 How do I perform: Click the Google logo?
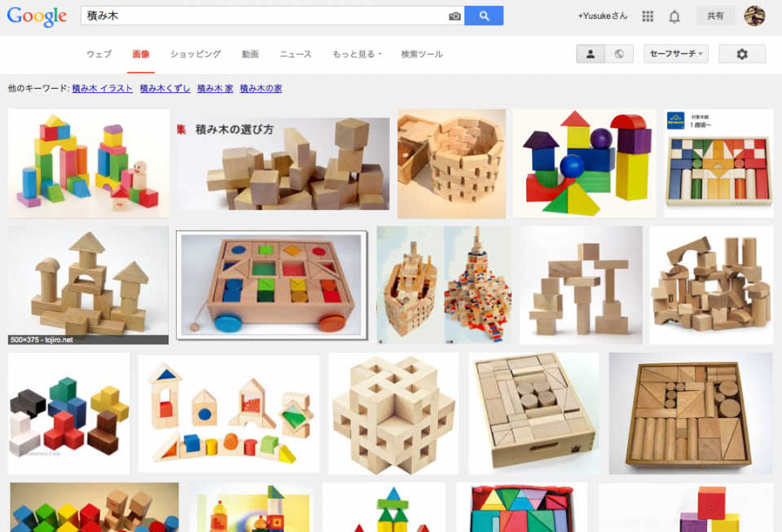point(37,16)
